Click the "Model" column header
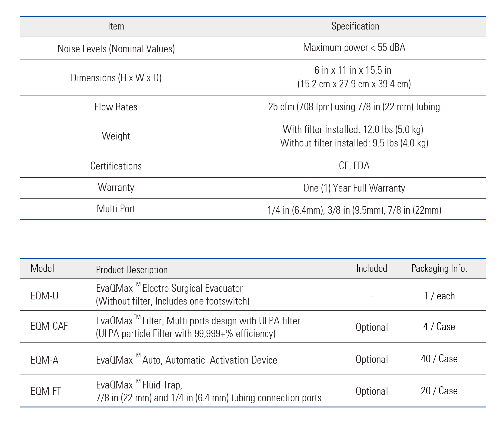The width and height of the screenshot is (504, 421). tap(42, 268)
